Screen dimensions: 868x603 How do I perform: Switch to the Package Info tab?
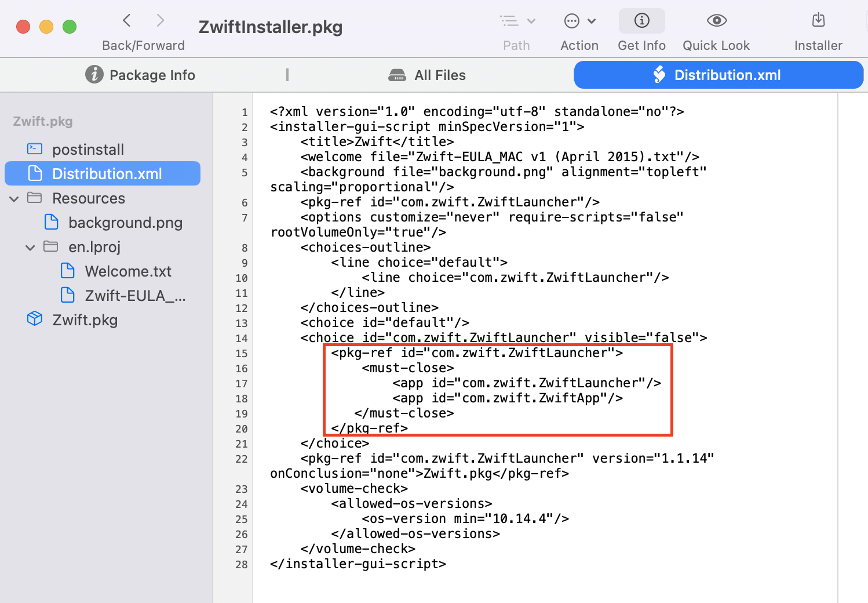[x=140, y=75]
